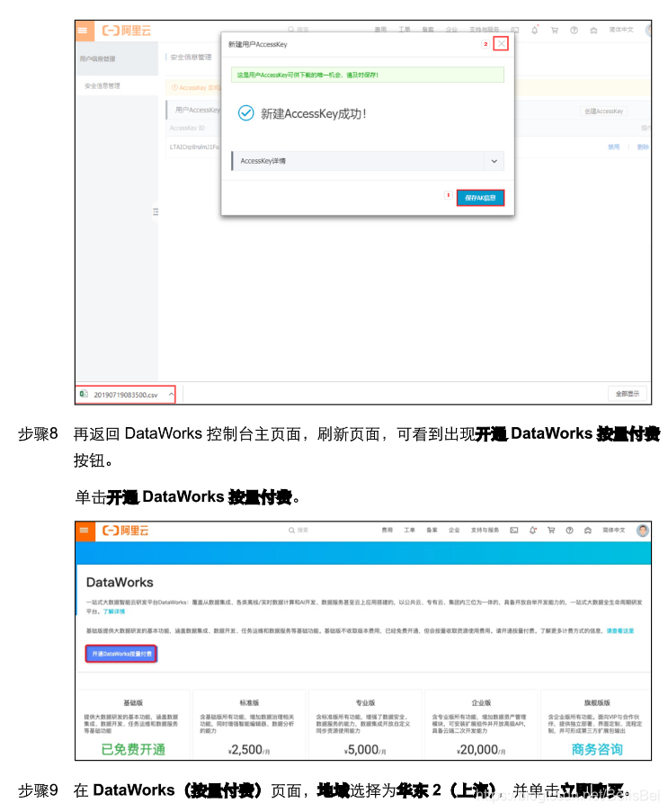Image resolution: width=668 pixels, height=812 pixels.
Task: Open shopping cart in lower DataWorks screenshot
Action: [x=551, y=531]
